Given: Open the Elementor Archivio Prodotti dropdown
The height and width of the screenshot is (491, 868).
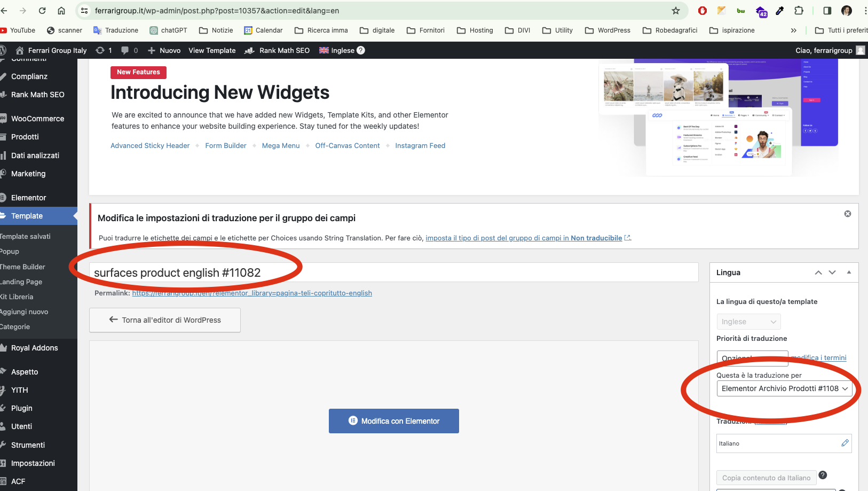Looking at the screenshot, I should (784, 388).
